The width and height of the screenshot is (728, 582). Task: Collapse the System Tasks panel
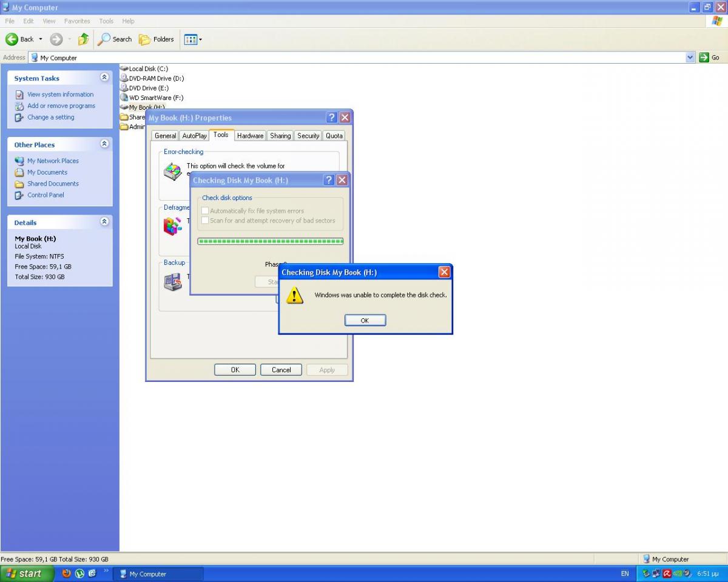[104, 78]
